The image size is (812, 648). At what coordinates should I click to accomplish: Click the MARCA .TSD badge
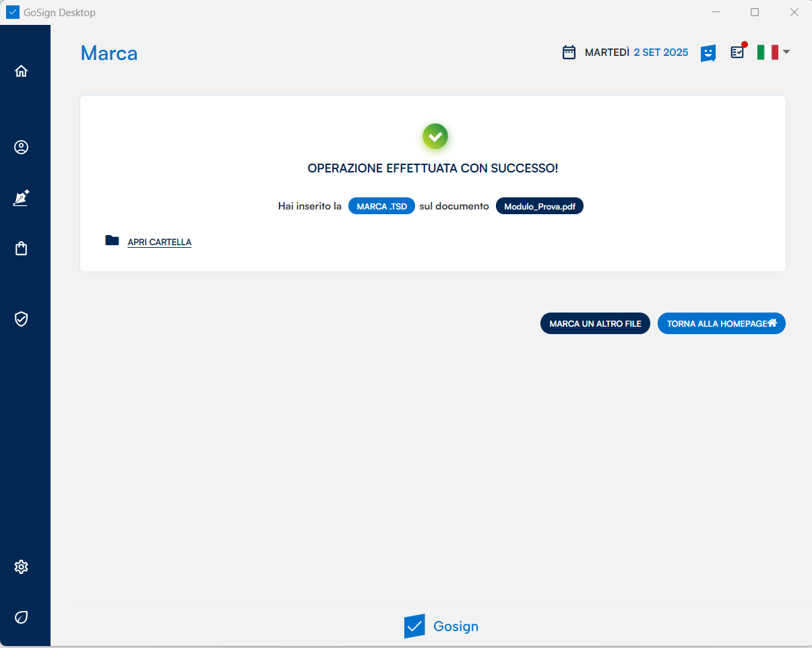pyautogui.click(x=381, y=206)
